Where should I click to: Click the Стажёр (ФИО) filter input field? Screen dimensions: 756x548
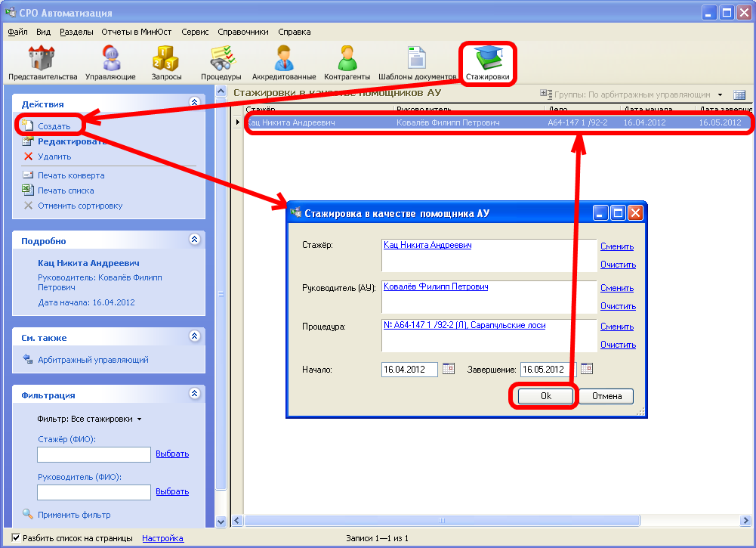point(94,454)
